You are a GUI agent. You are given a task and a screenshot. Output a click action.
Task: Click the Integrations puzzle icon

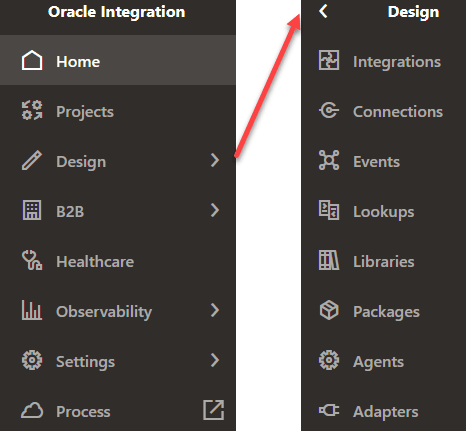pyautogui.click(x=329, y=60)
